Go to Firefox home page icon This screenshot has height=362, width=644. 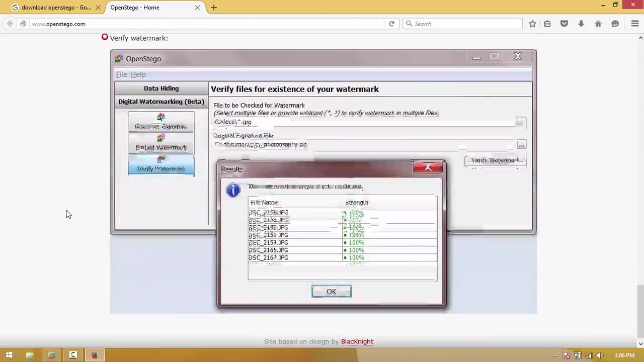click(598, 24)
